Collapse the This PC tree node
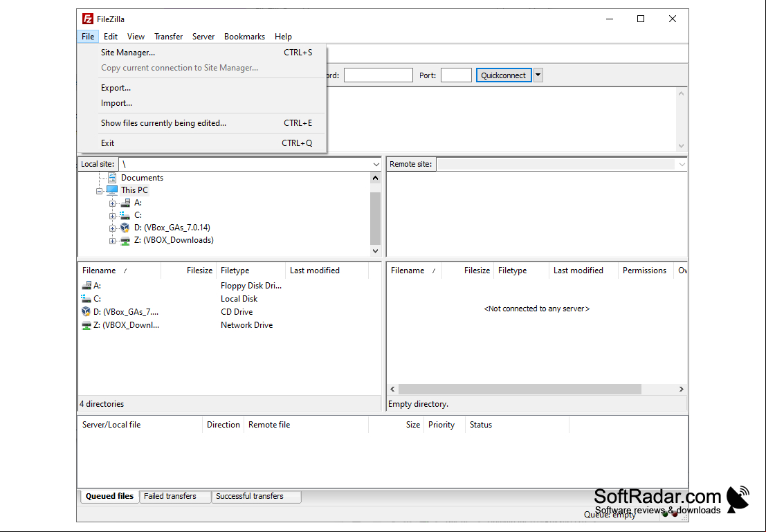766x532 pixels. click(x=99, y=191)
